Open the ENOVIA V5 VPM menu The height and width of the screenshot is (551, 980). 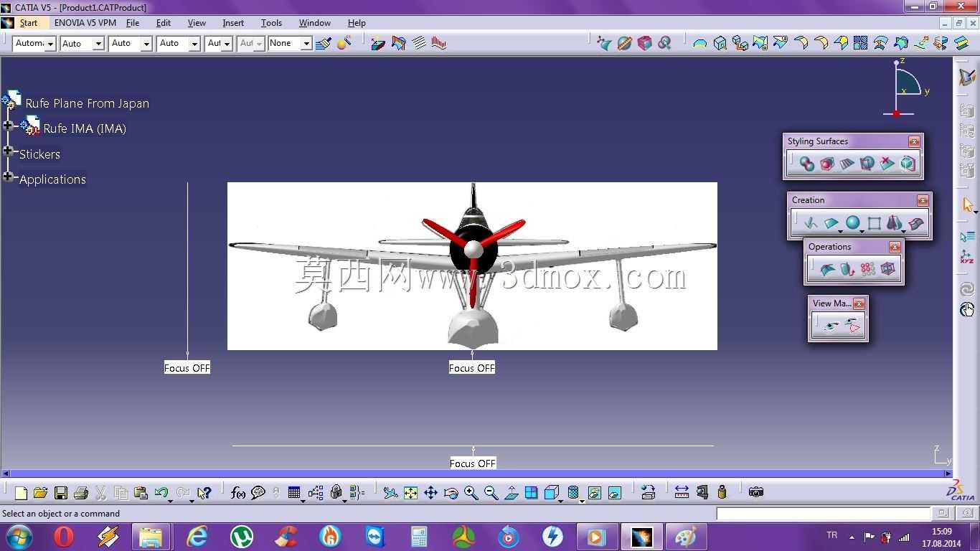click(x=85, y=23)
